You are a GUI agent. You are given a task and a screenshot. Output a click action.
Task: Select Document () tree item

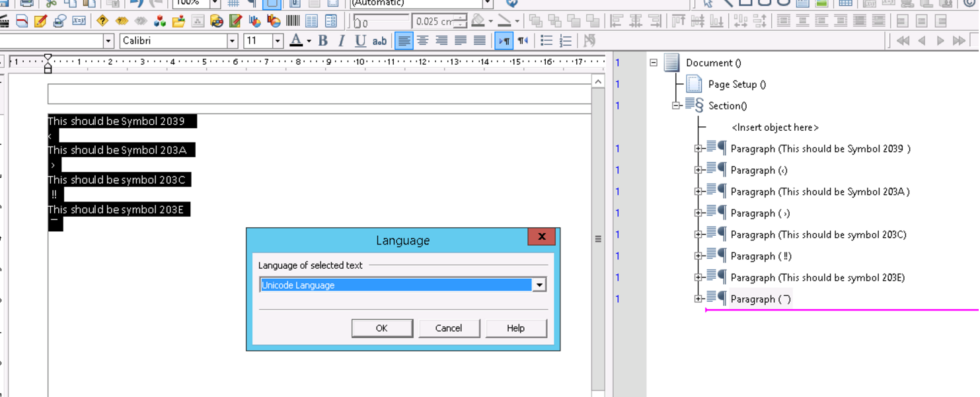coord(713,63)
